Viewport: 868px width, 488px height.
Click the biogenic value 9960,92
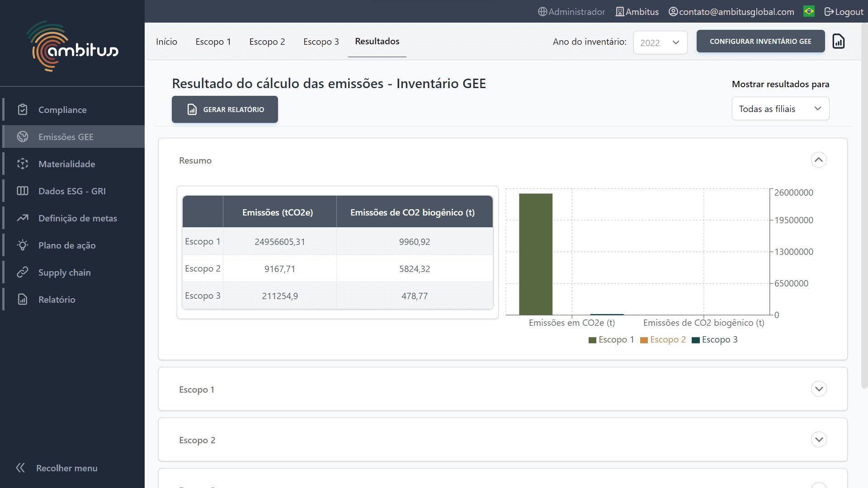click(x=415, y=242)
